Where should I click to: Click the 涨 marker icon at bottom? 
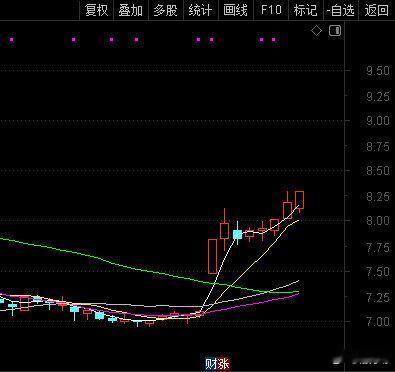tap(224, 364)
